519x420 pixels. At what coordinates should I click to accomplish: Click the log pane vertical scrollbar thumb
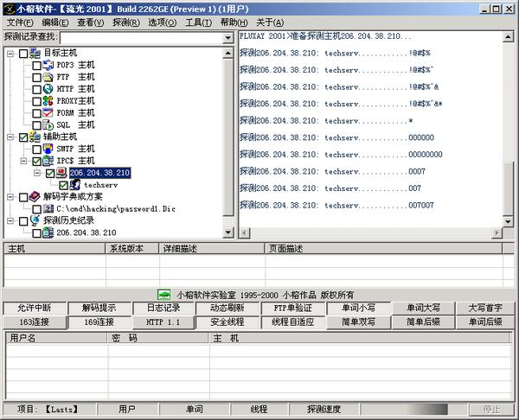click(508, 189)
